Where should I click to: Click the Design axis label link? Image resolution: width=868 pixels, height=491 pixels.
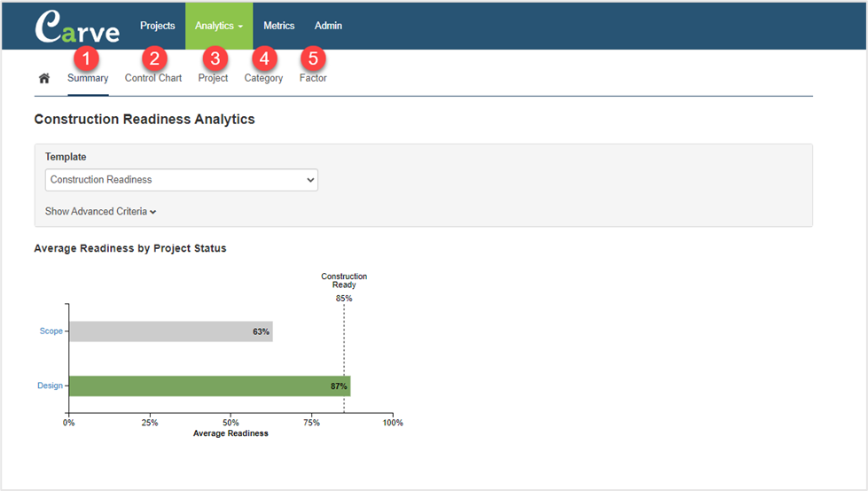[50, 386]
